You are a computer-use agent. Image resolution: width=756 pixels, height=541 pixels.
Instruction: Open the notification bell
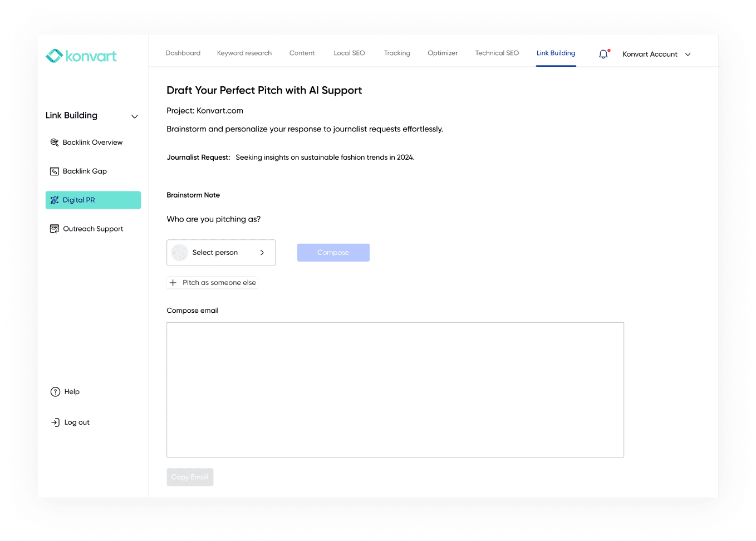pyautogui.click(x=603, y=54)
